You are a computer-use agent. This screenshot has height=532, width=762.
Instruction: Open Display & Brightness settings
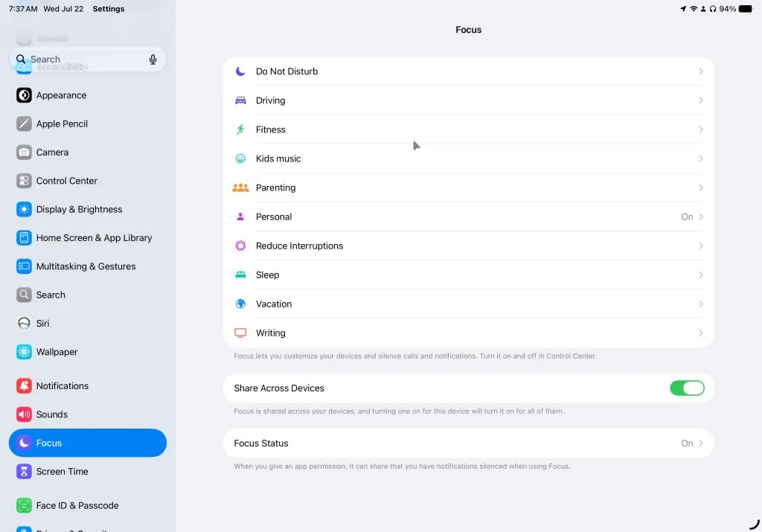click(88, 209)
